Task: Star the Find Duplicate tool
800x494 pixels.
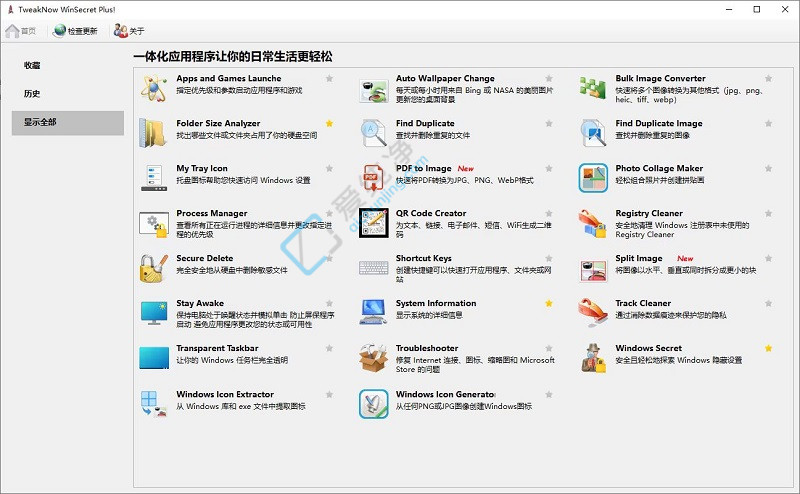Action: click(549, 124)
